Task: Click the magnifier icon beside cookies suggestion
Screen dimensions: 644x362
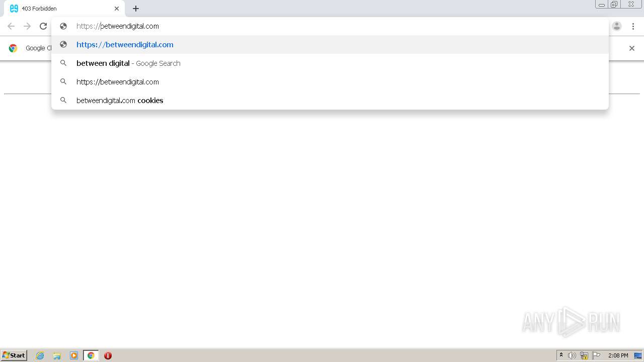Action: (63, 101)
